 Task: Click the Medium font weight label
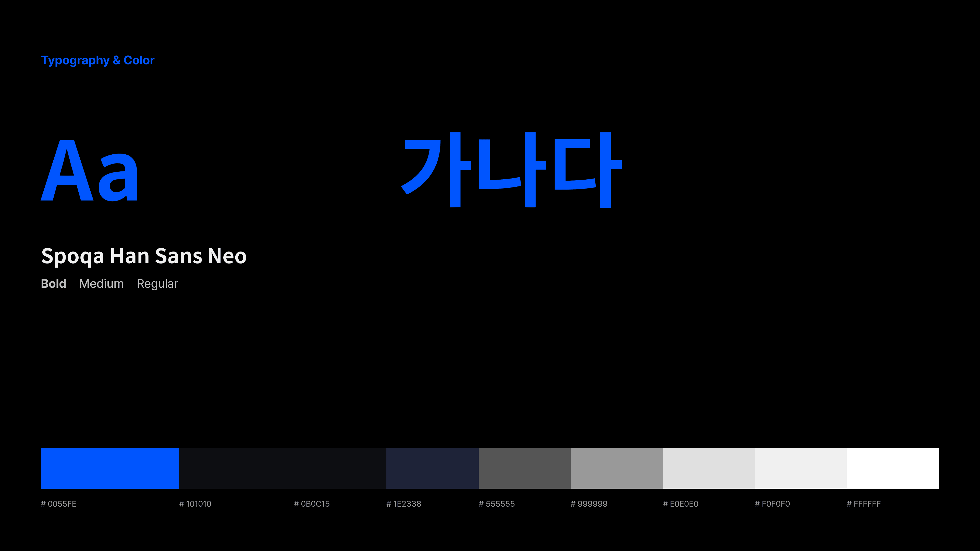click(x=101, y=284)
